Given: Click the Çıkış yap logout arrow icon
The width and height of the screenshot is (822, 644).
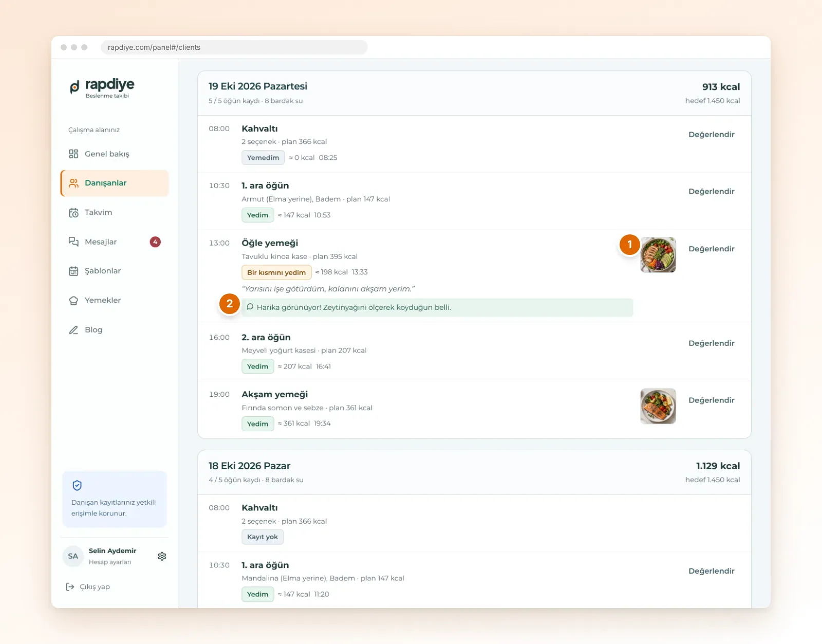Looking at the screenshot, I should click(70, 586).
